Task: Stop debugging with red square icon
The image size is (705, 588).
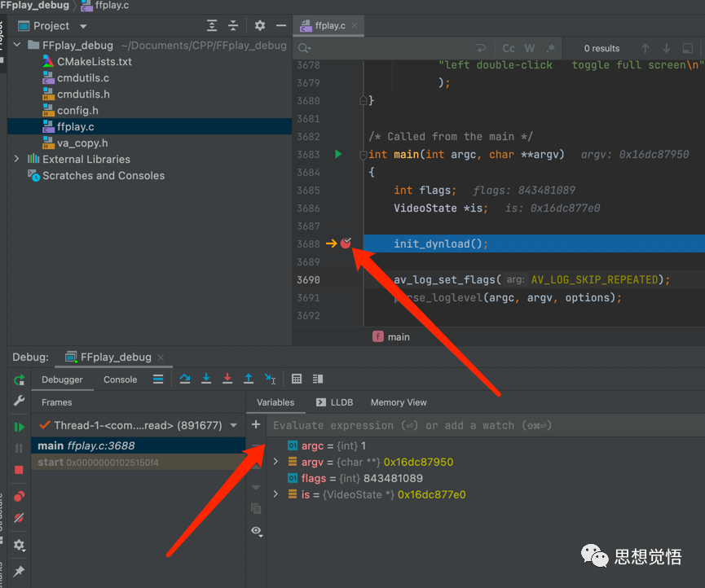Action: (x=19, y=470)
